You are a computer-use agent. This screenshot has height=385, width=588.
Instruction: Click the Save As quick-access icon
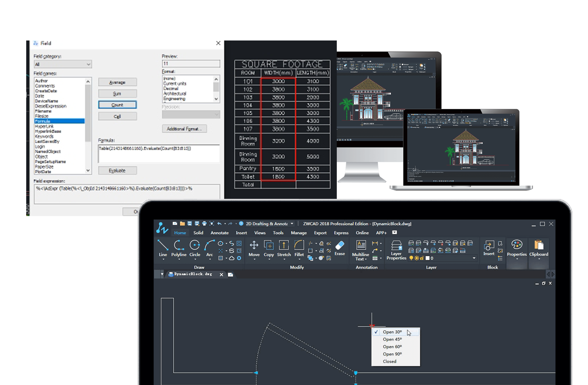coord(197,224)
